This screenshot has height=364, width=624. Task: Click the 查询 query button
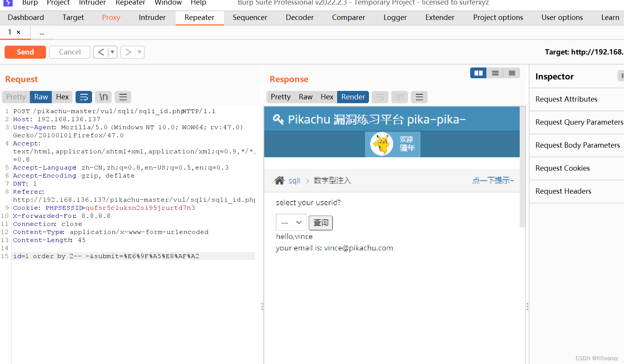tap(321, 222)
